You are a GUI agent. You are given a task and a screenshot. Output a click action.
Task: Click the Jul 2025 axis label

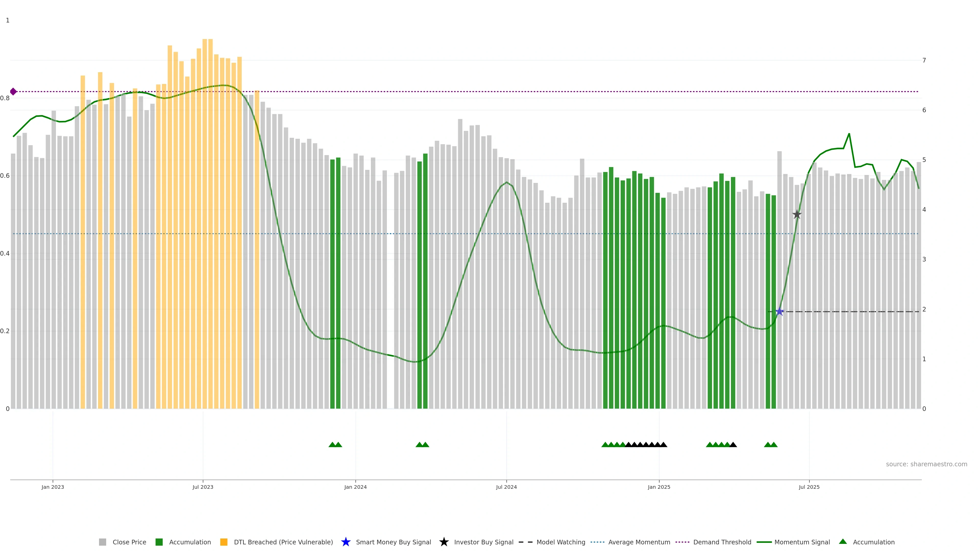(809, 487)
